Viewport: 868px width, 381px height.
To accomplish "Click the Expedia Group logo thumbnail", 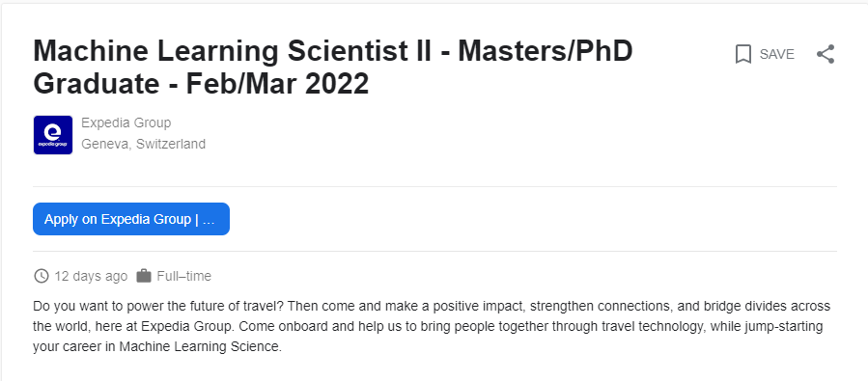I will point(53,135).
